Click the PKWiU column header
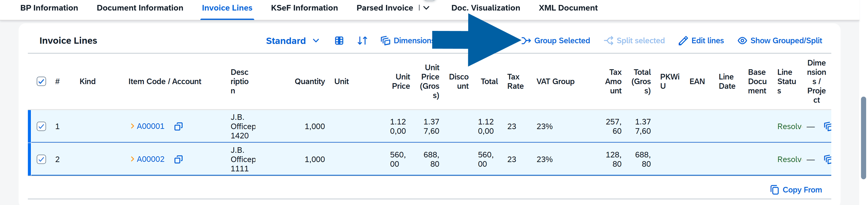Screen dimensions: 868x205 pos(669,82)
